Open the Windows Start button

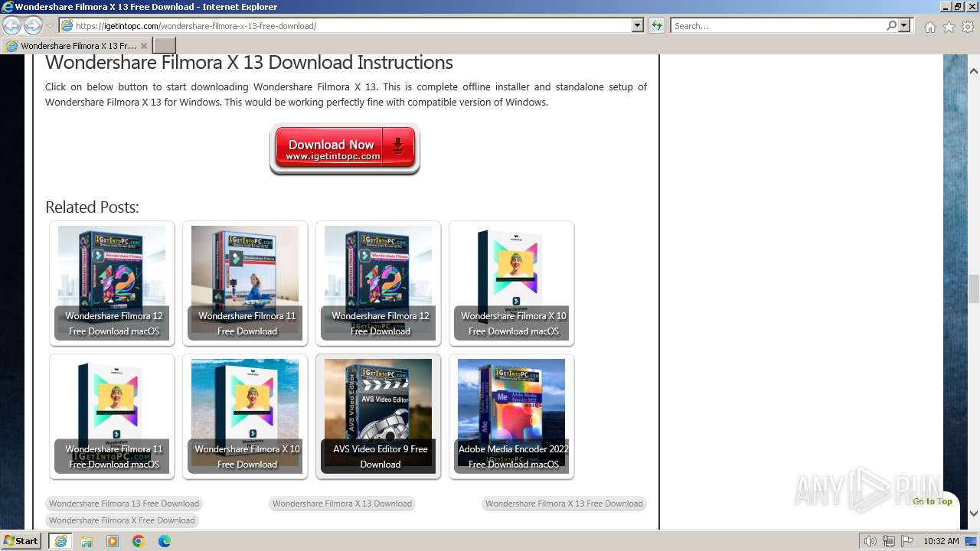[21, 541]
